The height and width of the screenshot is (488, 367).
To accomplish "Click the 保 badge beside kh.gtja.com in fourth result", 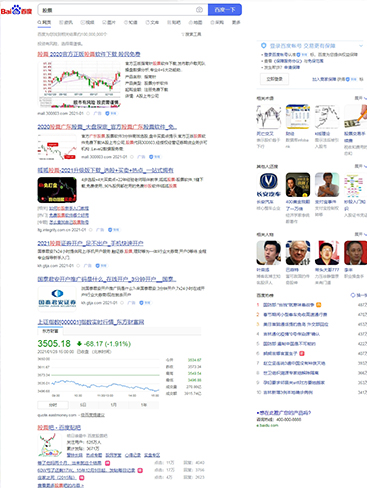I will pos(101,266).
